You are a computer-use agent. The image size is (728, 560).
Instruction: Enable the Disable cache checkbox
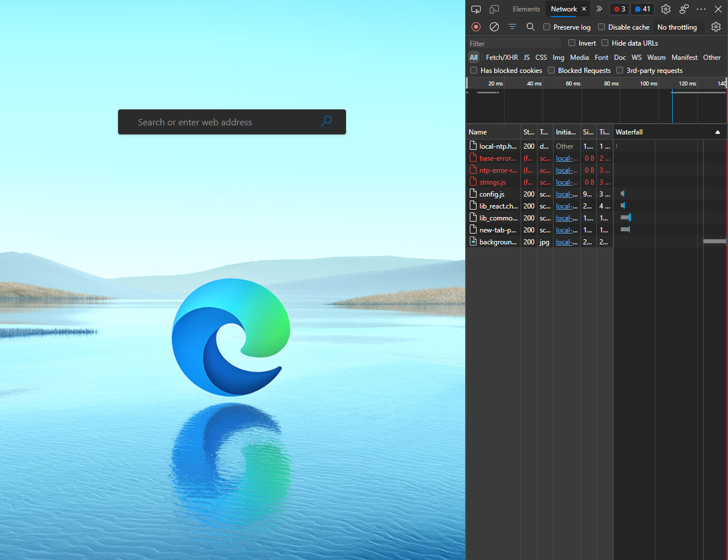601,27
